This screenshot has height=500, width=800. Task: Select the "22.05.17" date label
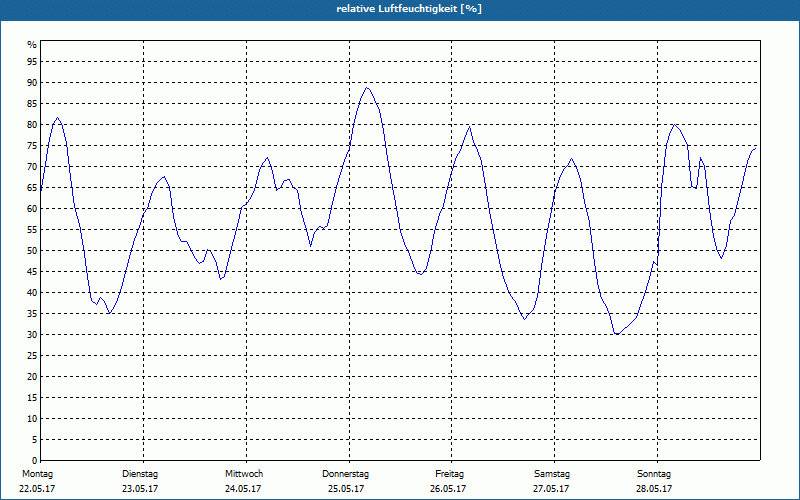click(37, 489)
